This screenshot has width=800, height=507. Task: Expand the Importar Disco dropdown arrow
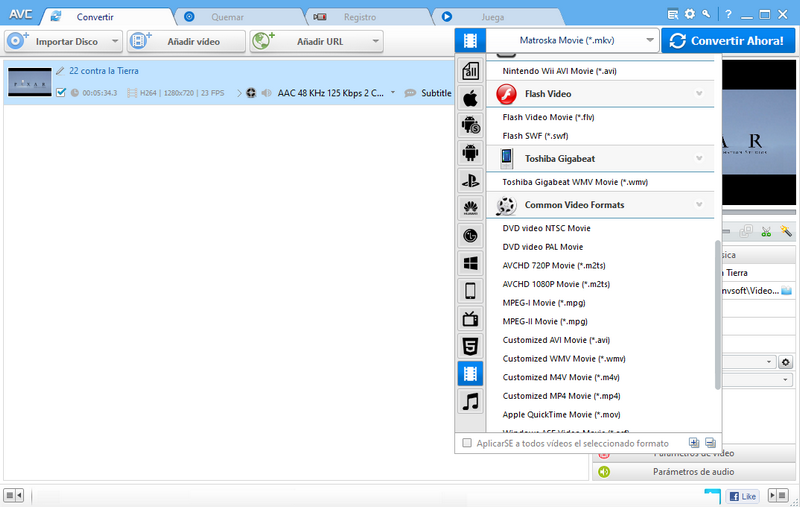[115, 41]
